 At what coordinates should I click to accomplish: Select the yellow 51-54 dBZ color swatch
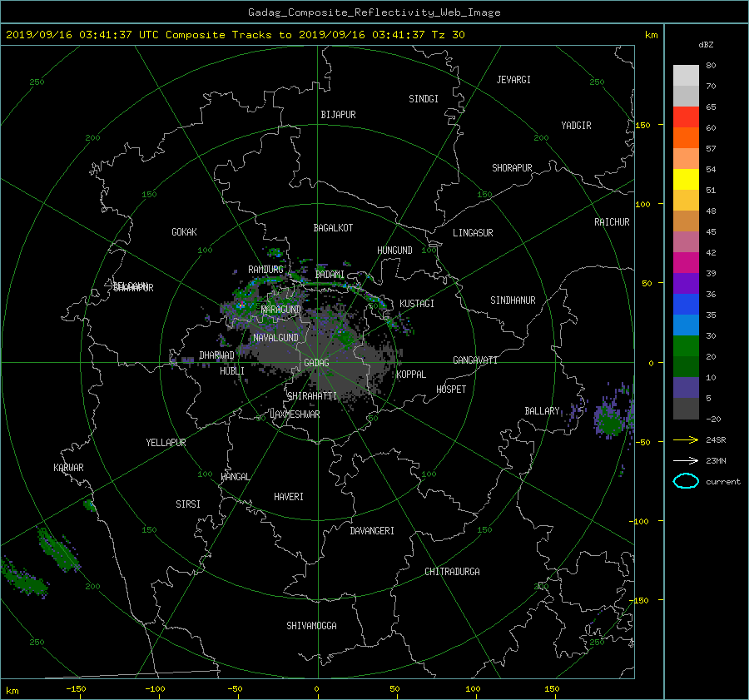pos(686,179)
